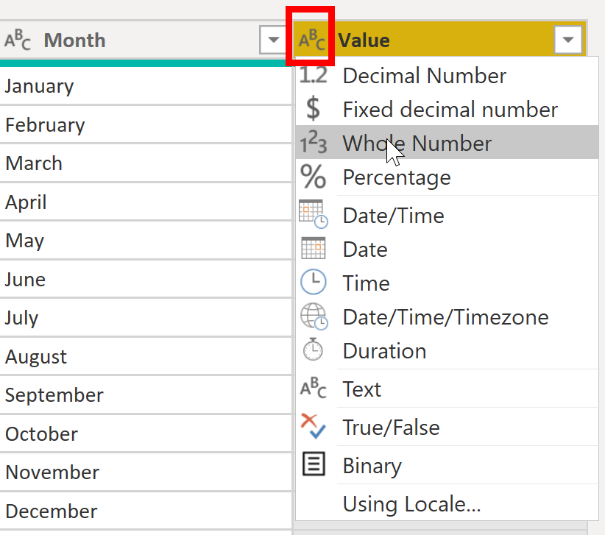Select the Month column header
Image resolution: width=605 pixels, height=535 pixels.
pos(145,40)
